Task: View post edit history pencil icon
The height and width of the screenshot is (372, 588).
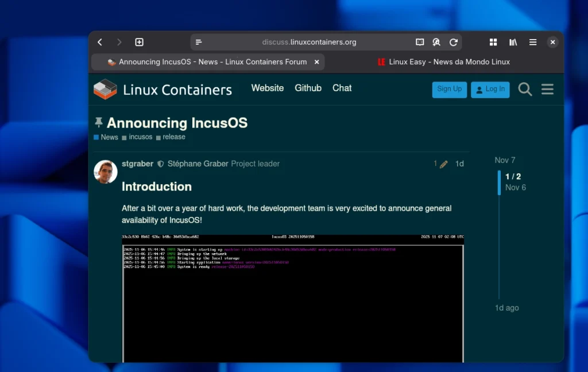Action: pyautogui.click(x=443, y=164)
